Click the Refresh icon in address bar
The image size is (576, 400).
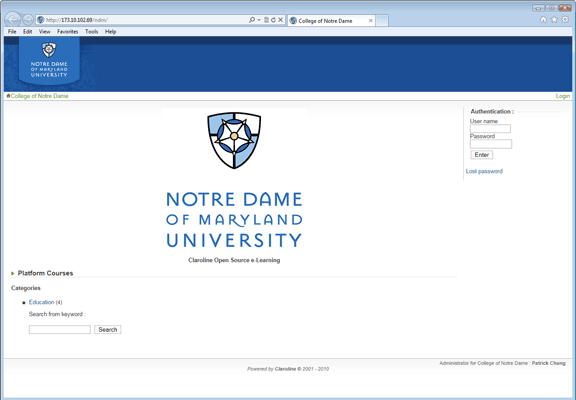coord(273,20)
